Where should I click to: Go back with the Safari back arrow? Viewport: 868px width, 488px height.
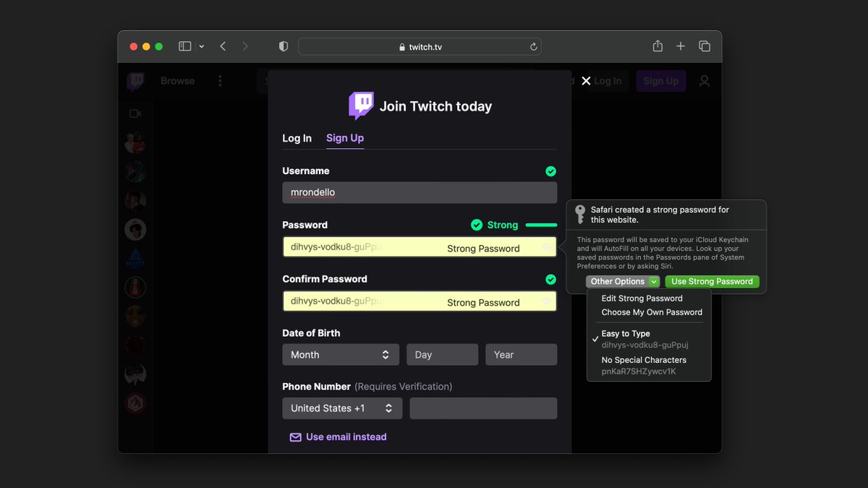coord(223,46)
